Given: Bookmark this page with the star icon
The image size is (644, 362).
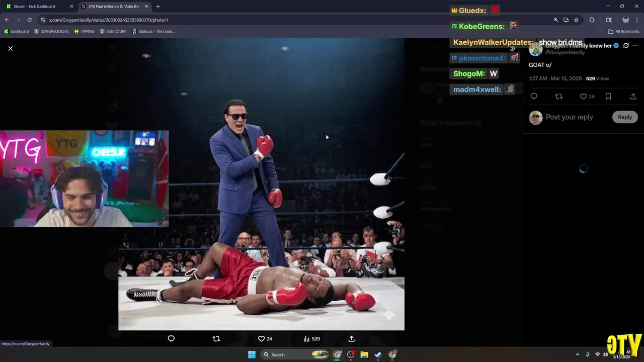Looking at the screenshot, I should coord(576,20).
